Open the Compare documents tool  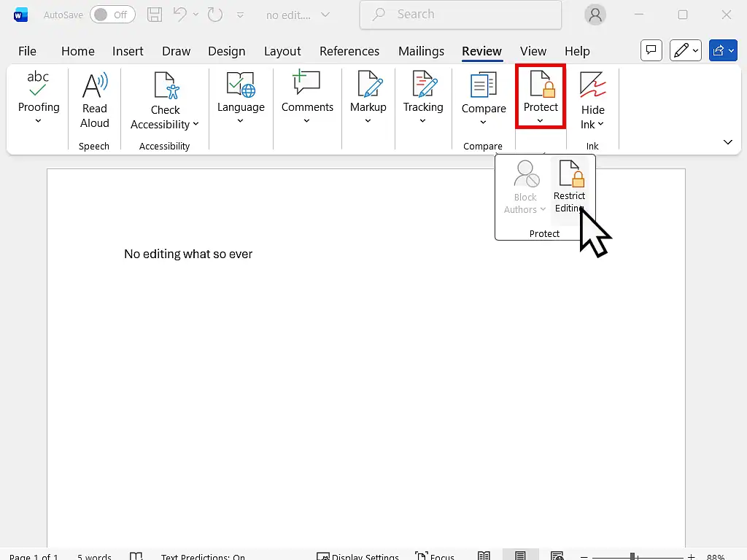coord(482,98)
